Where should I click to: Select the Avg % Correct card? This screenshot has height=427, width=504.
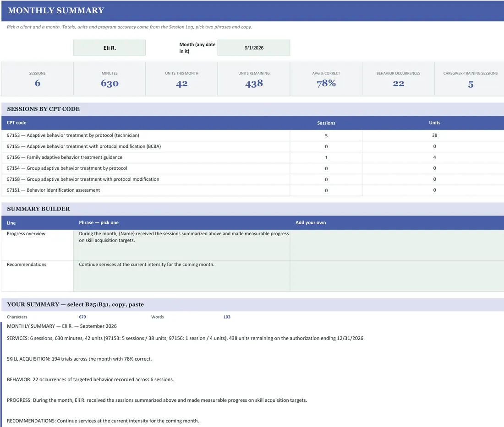[x=326, y=79]
